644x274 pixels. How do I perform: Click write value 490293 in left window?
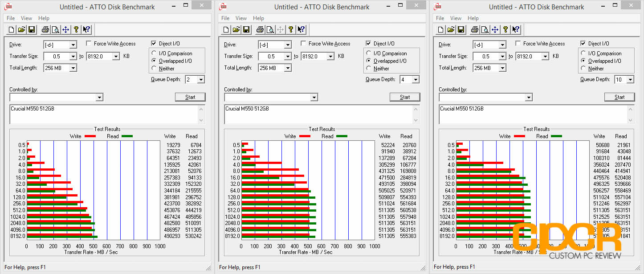(x=172, y=236)
